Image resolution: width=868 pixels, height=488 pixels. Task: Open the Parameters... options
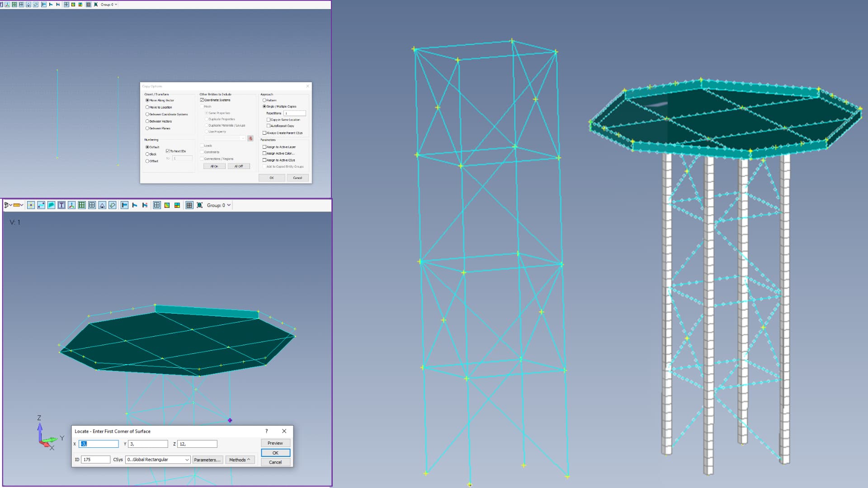208,460
